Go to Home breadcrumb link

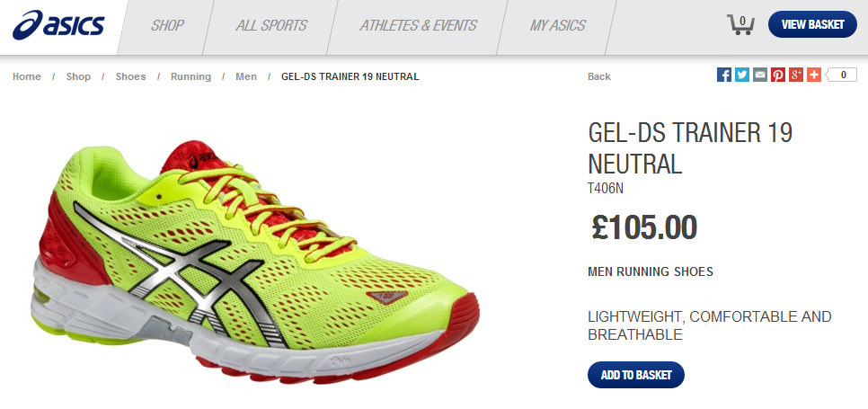[27, 76]
